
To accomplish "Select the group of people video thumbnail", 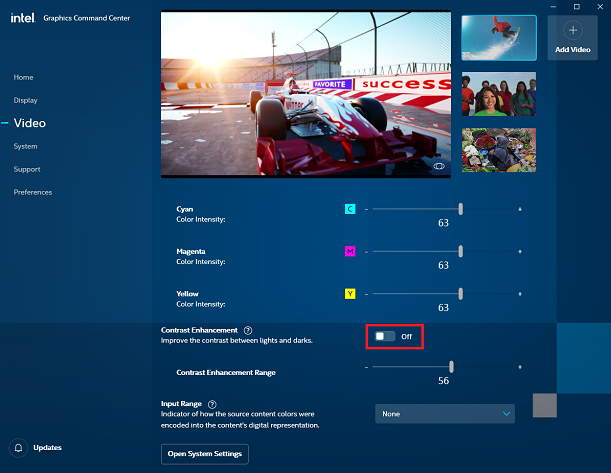I will pos(499,94).
